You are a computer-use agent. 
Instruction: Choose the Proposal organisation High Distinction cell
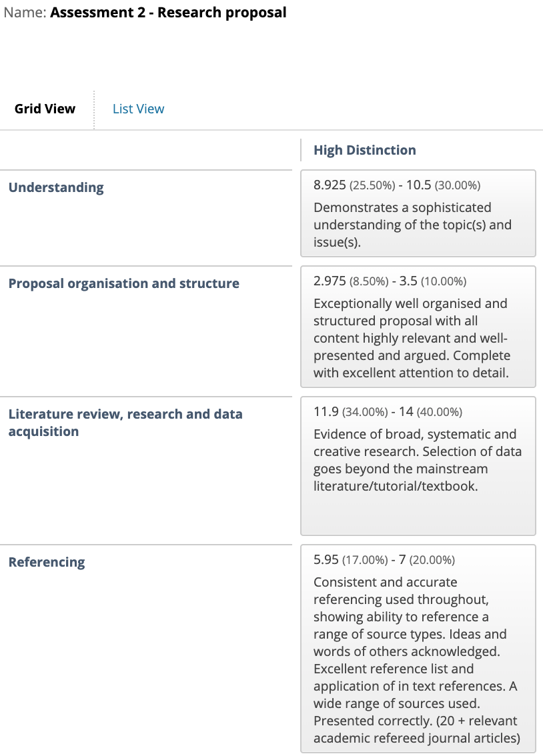pyautogui.click(x=418, y=327)
